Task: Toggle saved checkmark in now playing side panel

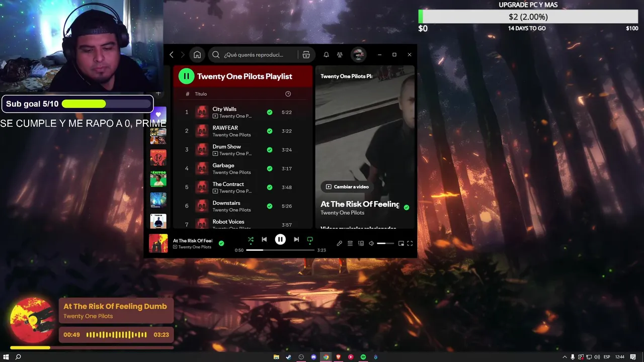Action: [407, 207]
